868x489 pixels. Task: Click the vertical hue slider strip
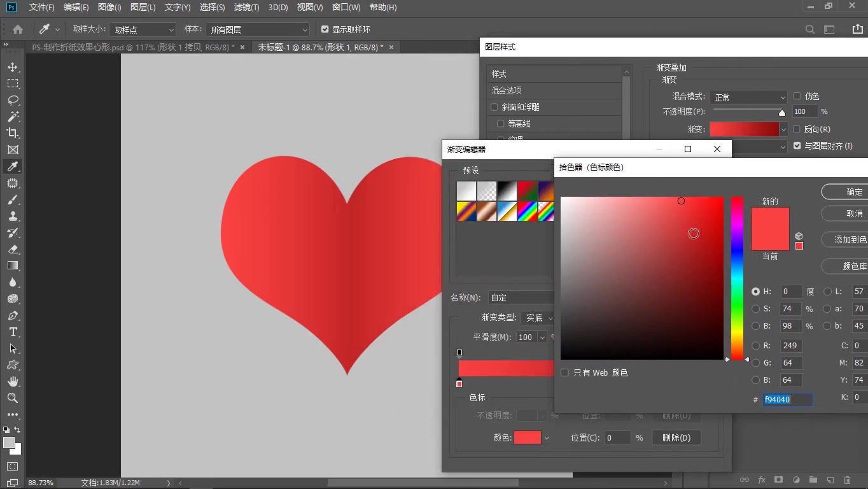pyautogui.click(x=737, y=278)
